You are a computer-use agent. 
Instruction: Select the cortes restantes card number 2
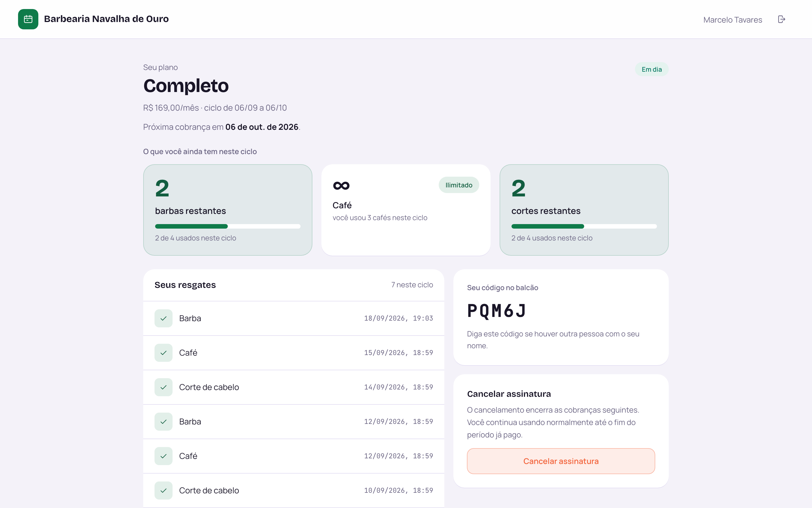click(x=518, y=188)
